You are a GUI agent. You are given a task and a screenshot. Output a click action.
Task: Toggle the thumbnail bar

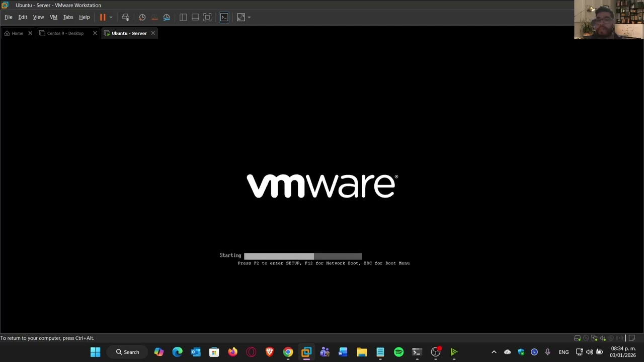coord(195,17)
